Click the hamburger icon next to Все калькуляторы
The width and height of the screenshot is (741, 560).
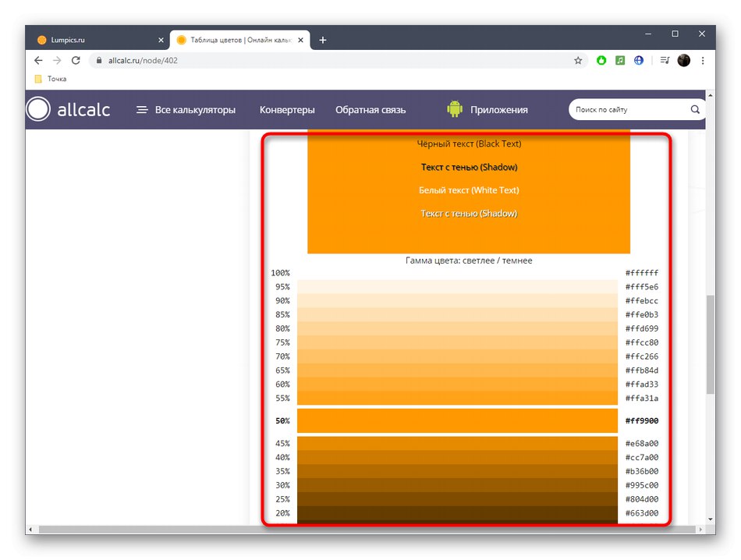click(x=142, y=110)
